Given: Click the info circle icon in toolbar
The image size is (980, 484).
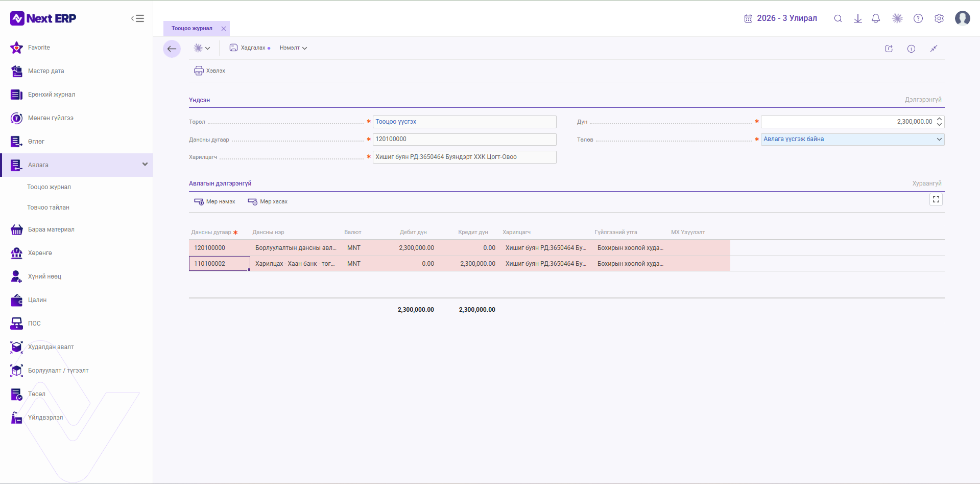Looking at the screenshot, I should click(911, 49).
